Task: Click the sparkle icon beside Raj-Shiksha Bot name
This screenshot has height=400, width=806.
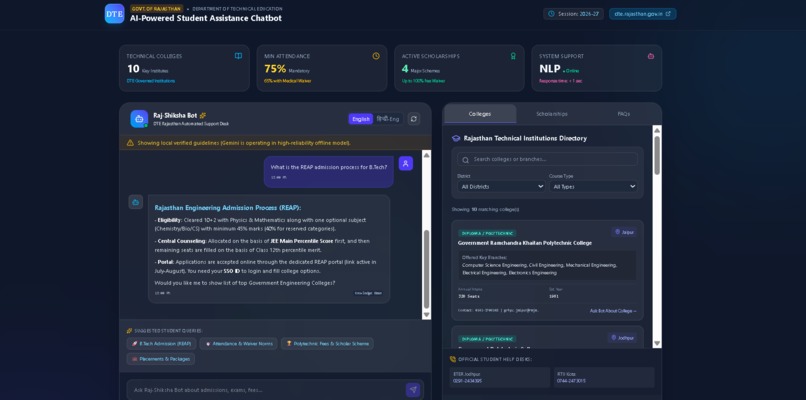Action: 203,115
